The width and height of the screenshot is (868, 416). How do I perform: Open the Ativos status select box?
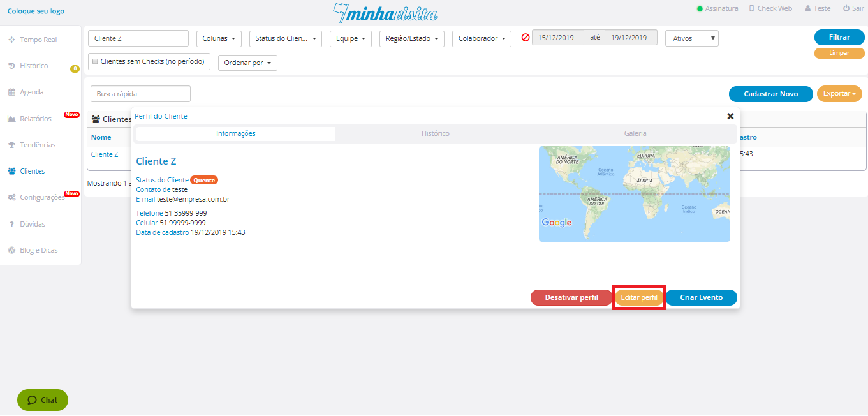pyautogui.click(x=691, y=38)
